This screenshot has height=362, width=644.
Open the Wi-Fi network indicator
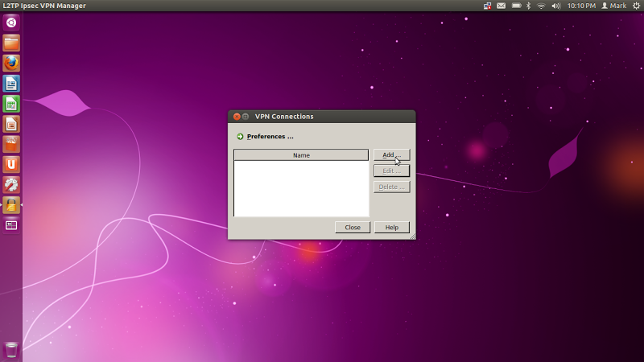541,6
